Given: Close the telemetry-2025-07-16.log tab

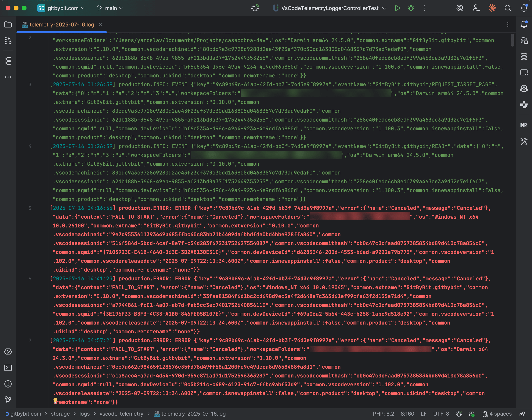Looking at the screenshot, I should pos(100,25).
